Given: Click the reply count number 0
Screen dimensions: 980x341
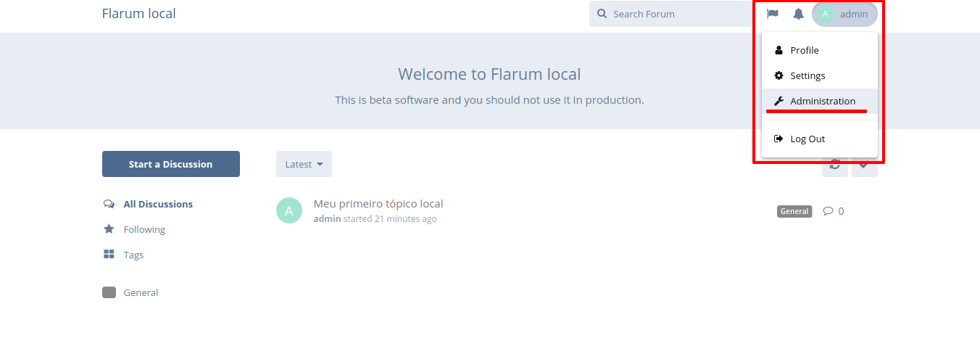Looking at the screenshot, I should pyautogui.click(x=841, y=211).
